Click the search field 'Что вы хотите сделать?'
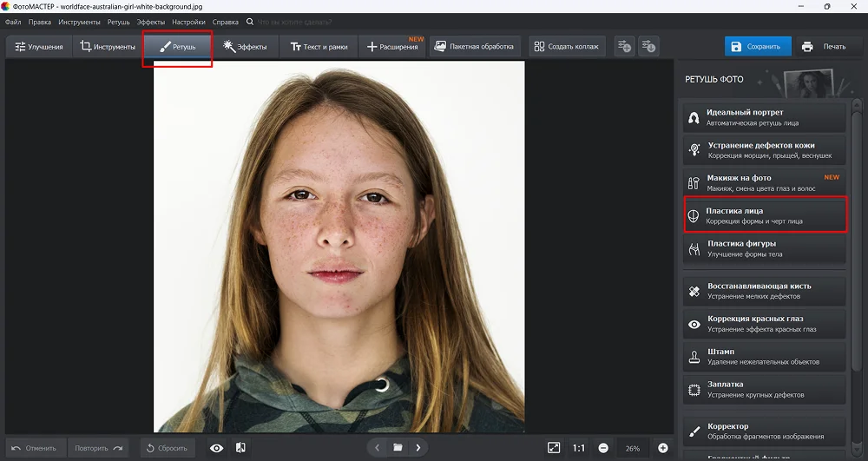The height and width of the screenshot is (461, 868). click(294, 22)
